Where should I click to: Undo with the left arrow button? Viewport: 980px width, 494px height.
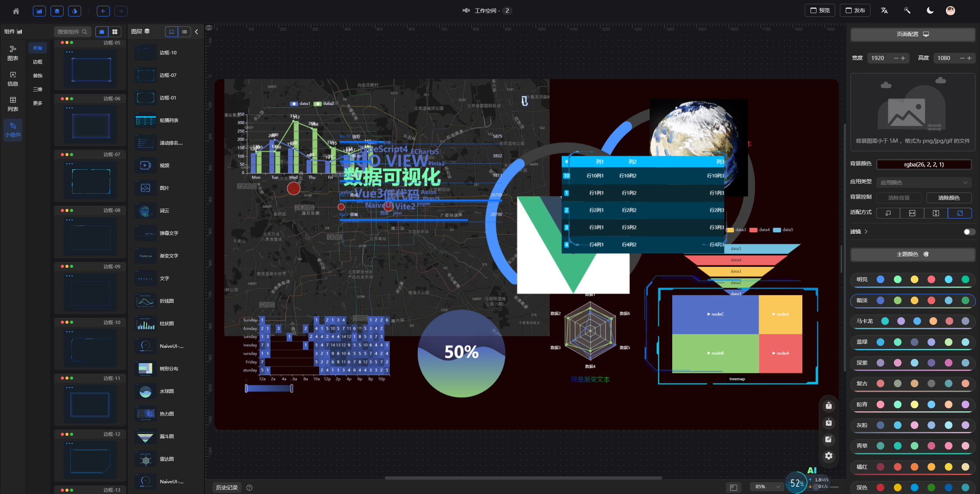coord(103,11)
